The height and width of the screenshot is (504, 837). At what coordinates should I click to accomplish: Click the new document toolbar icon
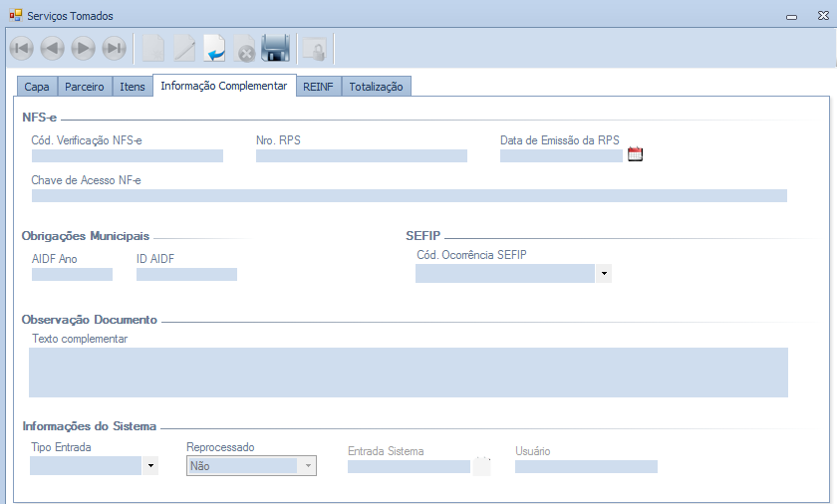tap(153, 48)
